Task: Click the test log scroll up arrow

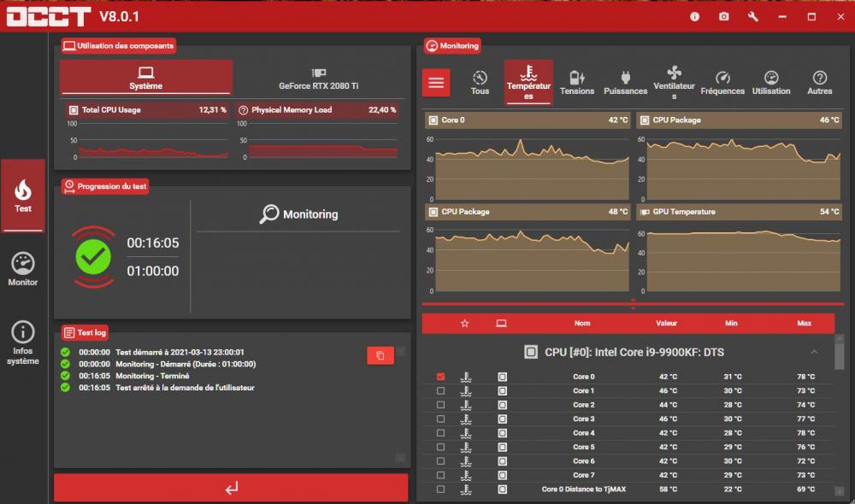Action: coord(400,351)
